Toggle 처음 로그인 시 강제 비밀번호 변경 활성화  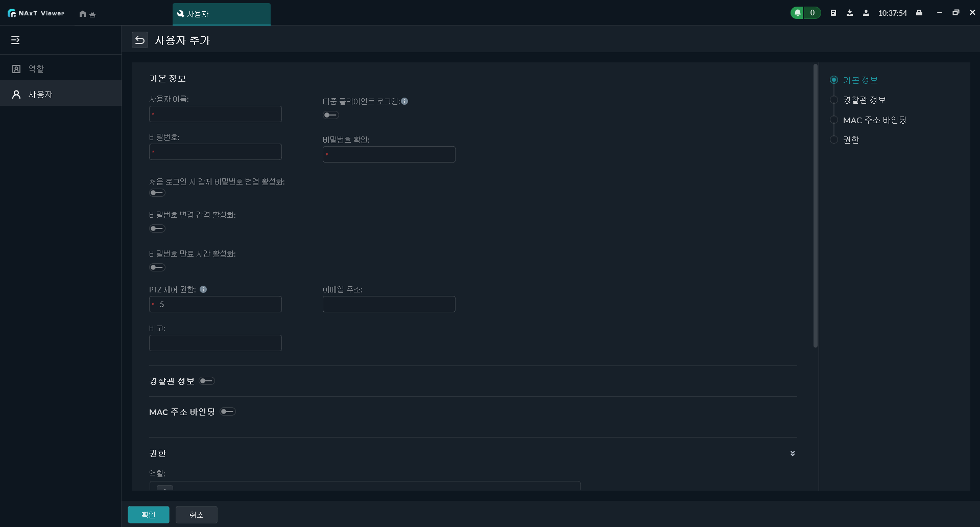tap(157, 193)
